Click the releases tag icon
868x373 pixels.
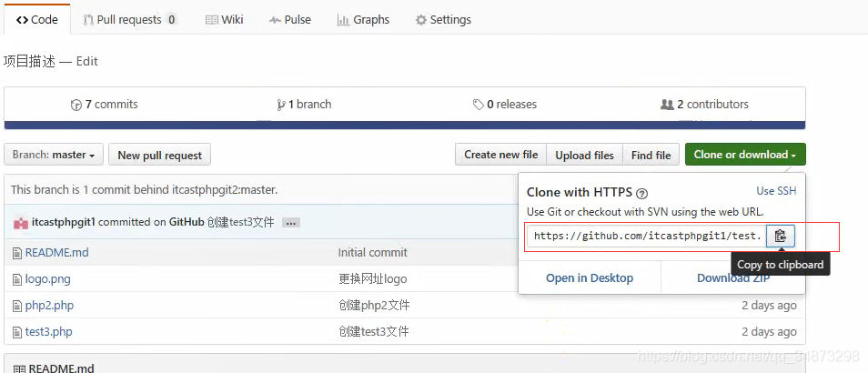pos(479,105)
